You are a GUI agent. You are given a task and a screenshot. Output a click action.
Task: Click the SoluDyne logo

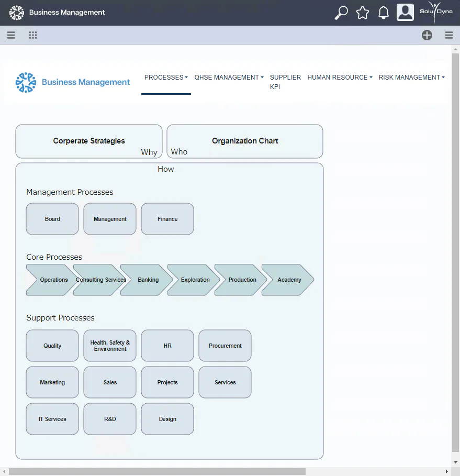tap(436, 12)
